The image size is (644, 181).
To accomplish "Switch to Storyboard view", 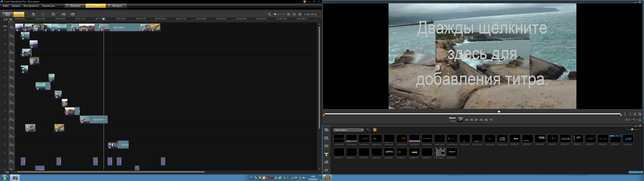I will click(8, 15).
